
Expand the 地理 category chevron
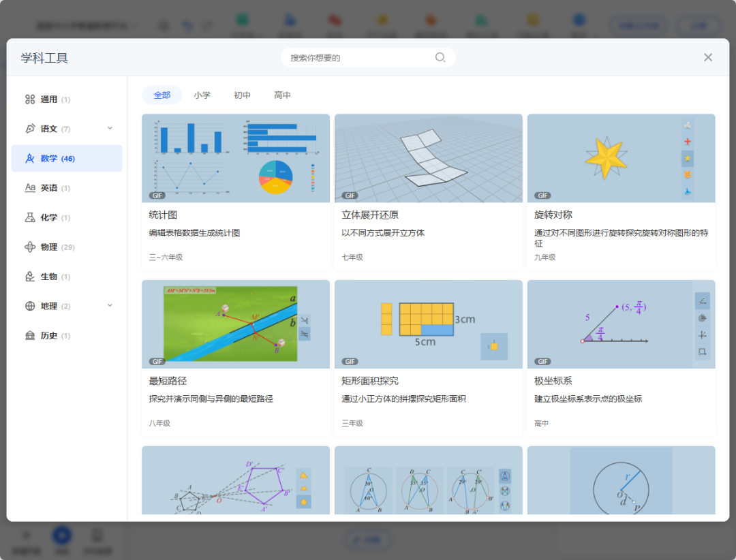110,306
